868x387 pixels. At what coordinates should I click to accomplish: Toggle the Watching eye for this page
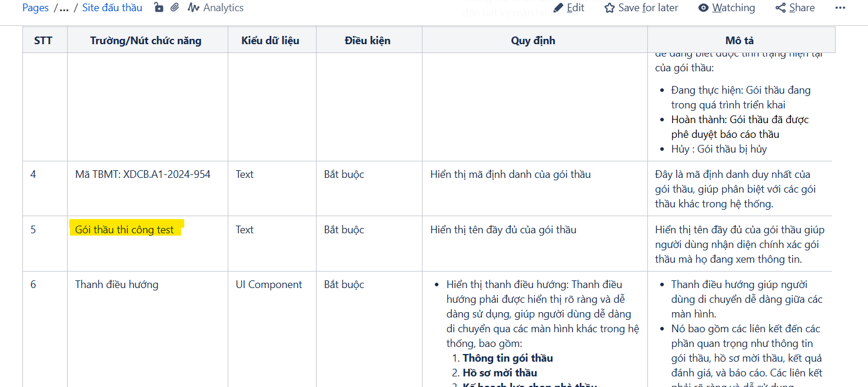click(x=726, y=8)
